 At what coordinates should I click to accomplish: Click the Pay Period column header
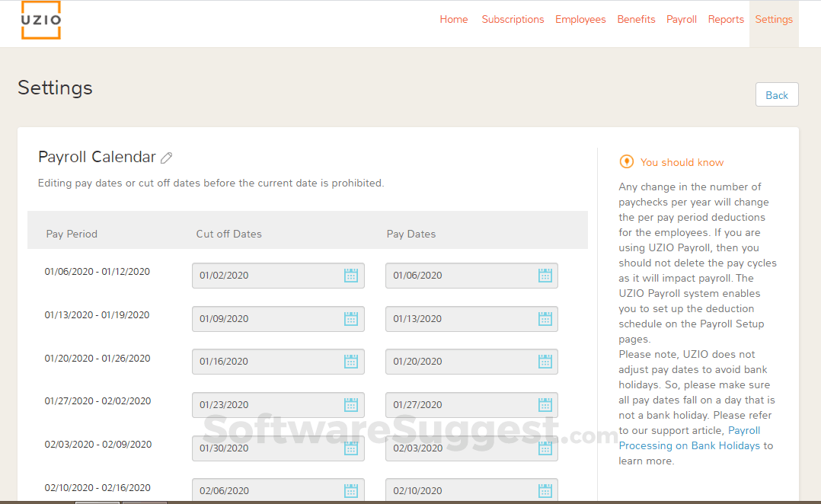coord(72,234)
